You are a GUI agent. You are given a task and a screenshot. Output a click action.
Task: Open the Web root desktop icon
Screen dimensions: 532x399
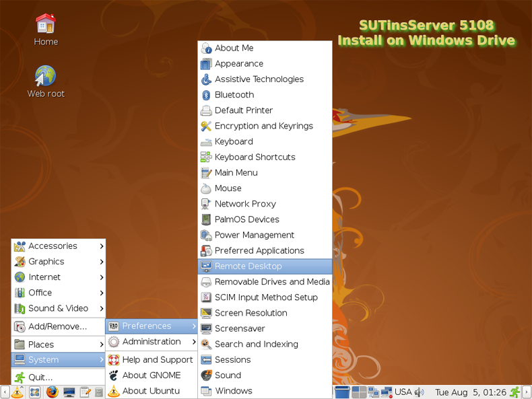click(46, 81)
